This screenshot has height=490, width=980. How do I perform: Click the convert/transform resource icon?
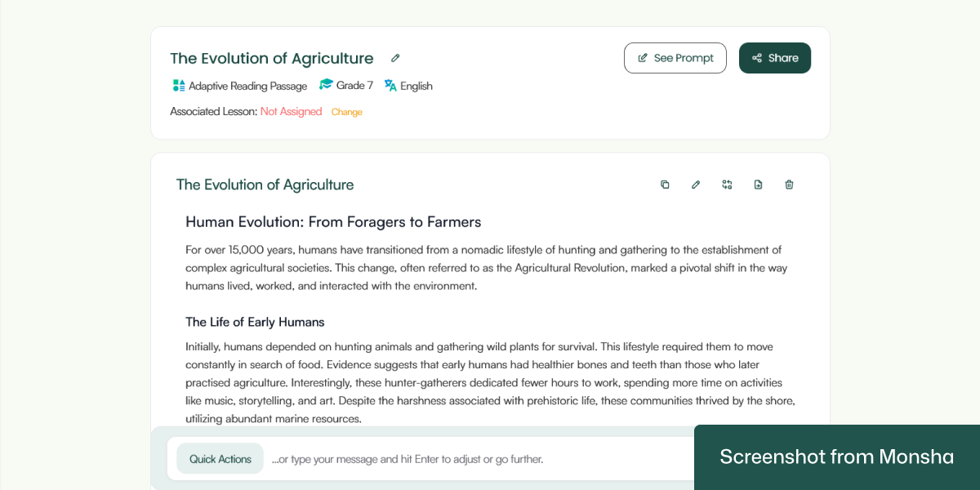727,185
